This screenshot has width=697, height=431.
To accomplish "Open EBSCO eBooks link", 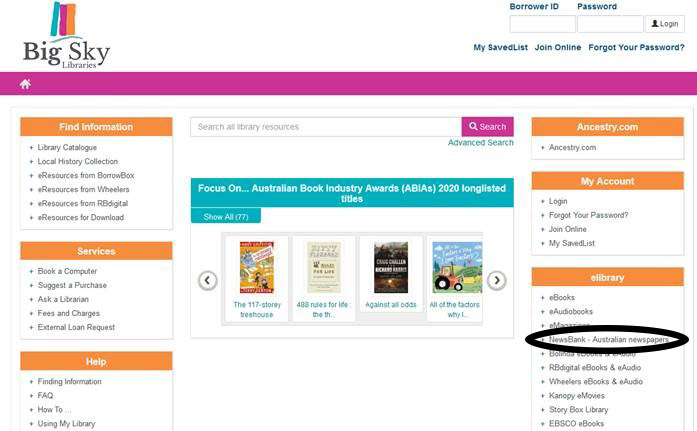I will (x=577, y=424).
